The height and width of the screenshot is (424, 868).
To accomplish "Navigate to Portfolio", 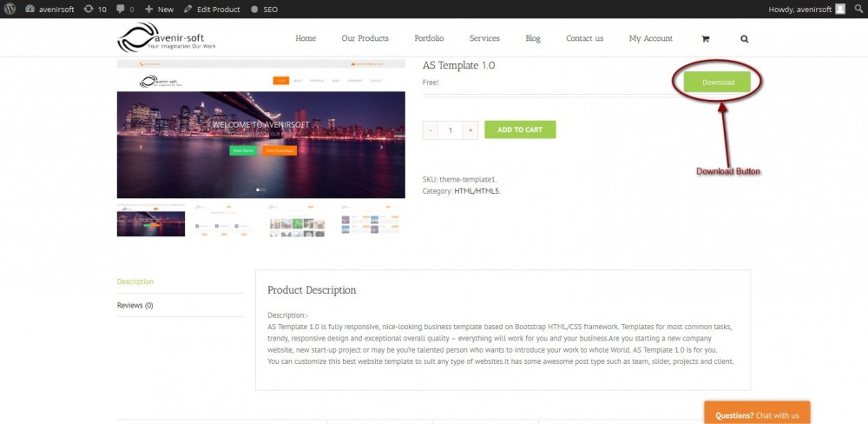I will pyautogui.click(x=429, y=38).
